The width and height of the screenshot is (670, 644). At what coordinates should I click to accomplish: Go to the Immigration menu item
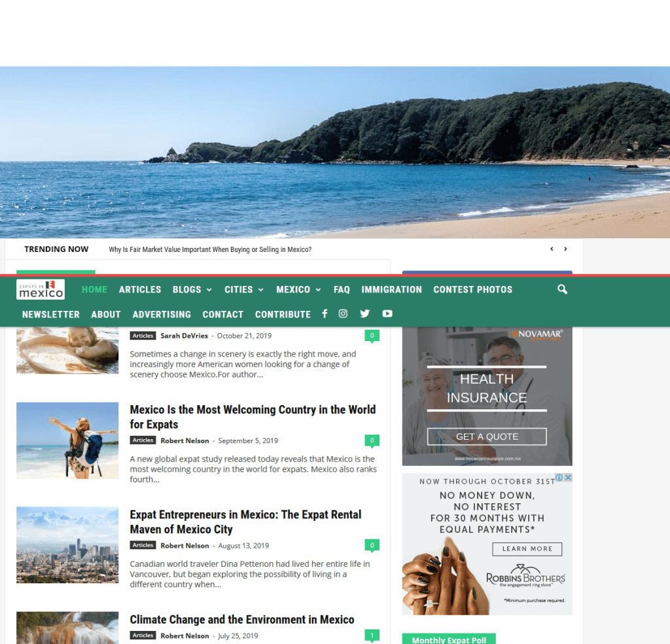coord(391,289)
